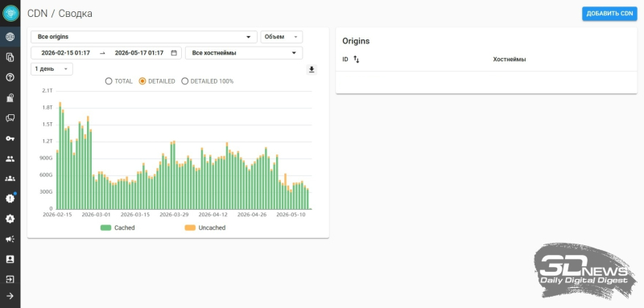The image size is (644, 308).
Task: Expand the sidebar with the arrow icon
Action: 10,296
